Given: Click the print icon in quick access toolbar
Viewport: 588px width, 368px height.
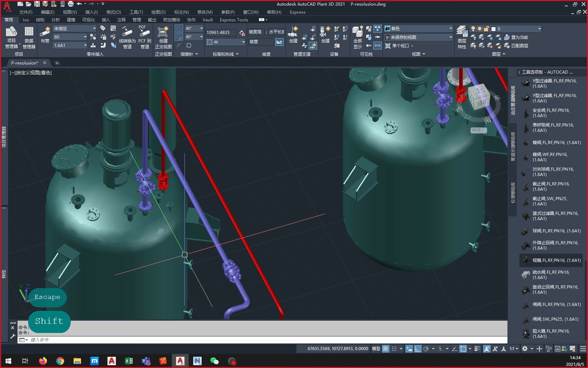Looking at the screenshot, I should click(x=70, y=4).
